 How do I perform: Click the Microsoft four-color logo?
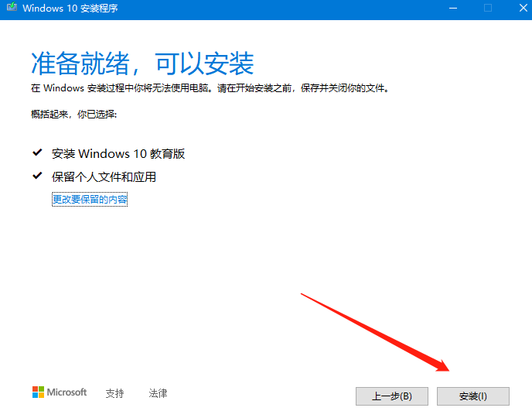click(39, 392)
